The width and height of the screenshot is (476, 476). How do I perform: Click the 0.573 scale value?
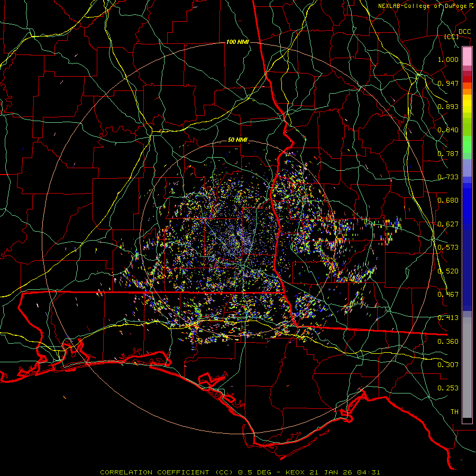tap(448, 248)
